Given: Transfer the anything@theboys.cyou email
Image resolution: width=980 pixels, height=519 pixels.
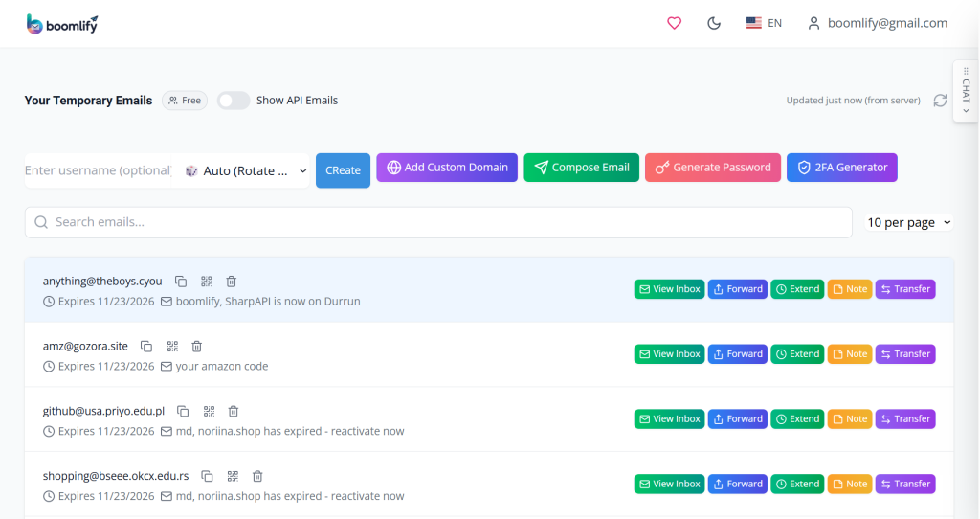Looking at the screenshot, I should 905,289.
